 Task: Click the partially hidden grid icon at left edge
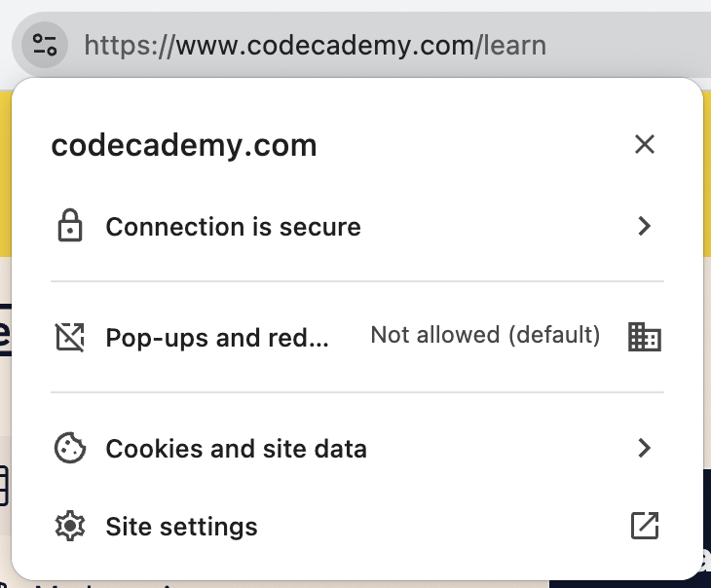point(4,485)
